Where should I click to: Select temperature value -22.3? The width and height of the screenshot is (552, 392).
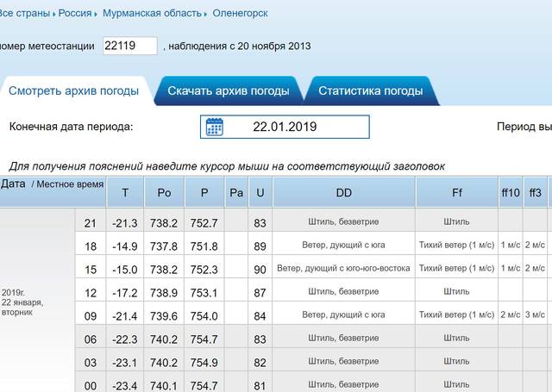tap(125, 339)
